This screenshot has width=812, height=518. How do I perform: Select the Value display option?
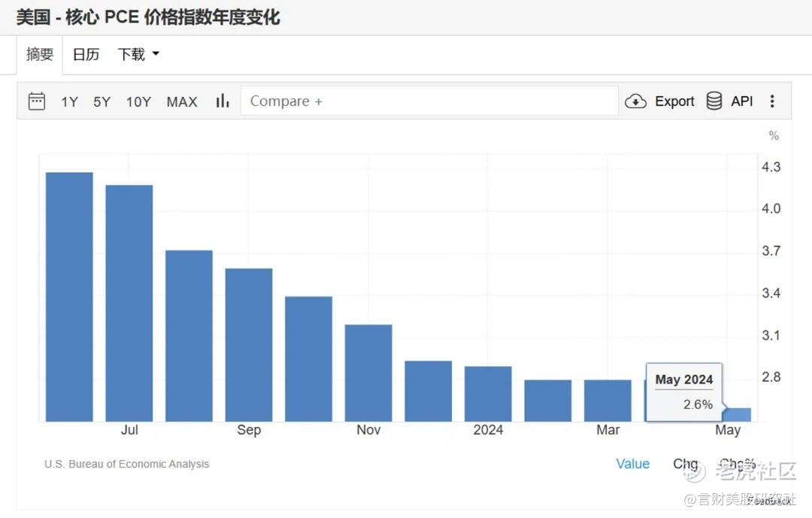632,464
